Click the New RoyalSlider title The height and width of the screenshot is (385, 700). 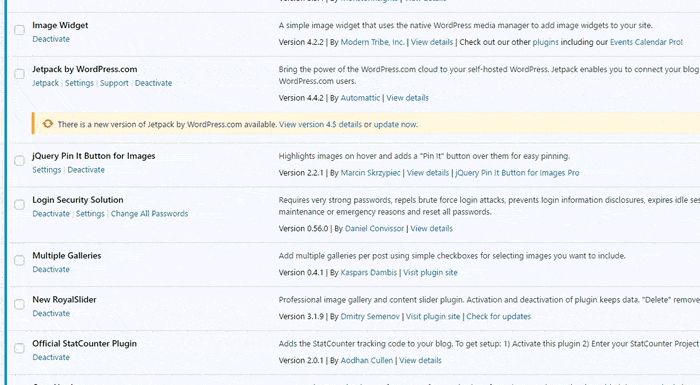[64, 299]
